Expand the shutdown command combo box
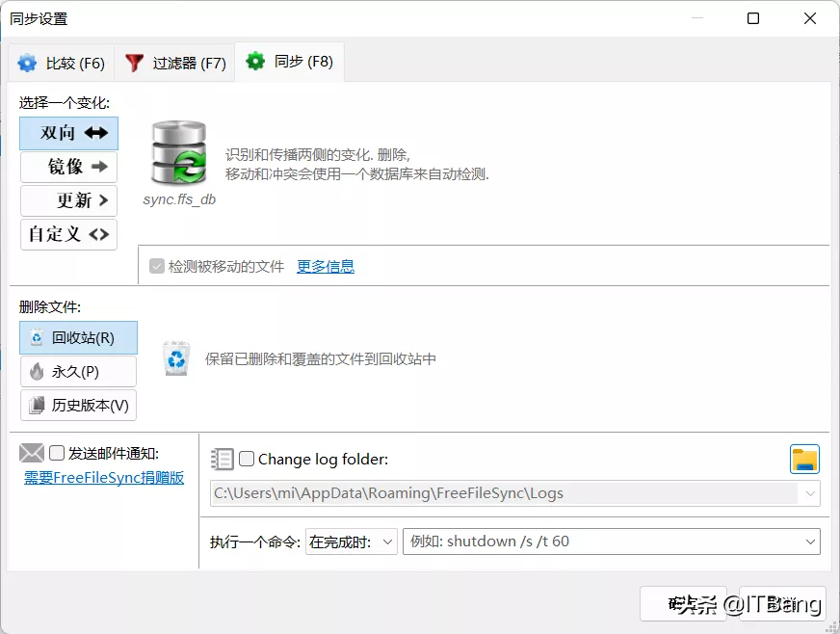 coord(811,542)
